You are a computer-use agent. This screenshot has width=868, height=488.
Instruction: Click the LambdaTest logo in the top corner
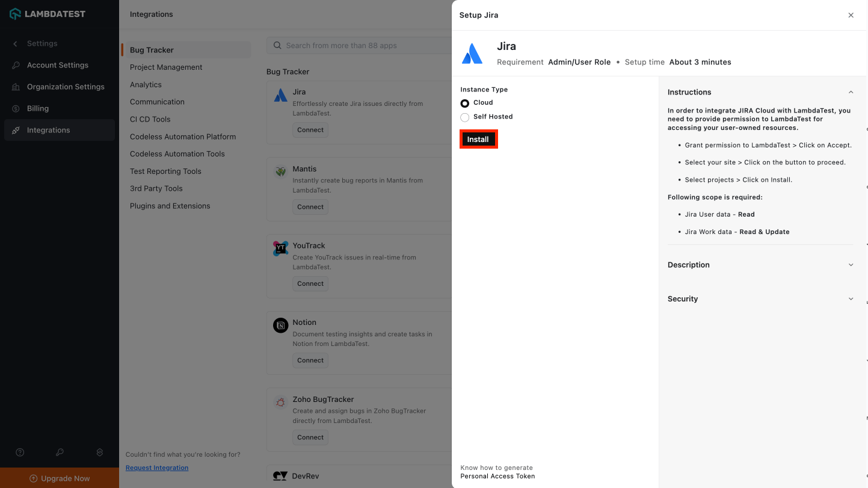point(48,13)
